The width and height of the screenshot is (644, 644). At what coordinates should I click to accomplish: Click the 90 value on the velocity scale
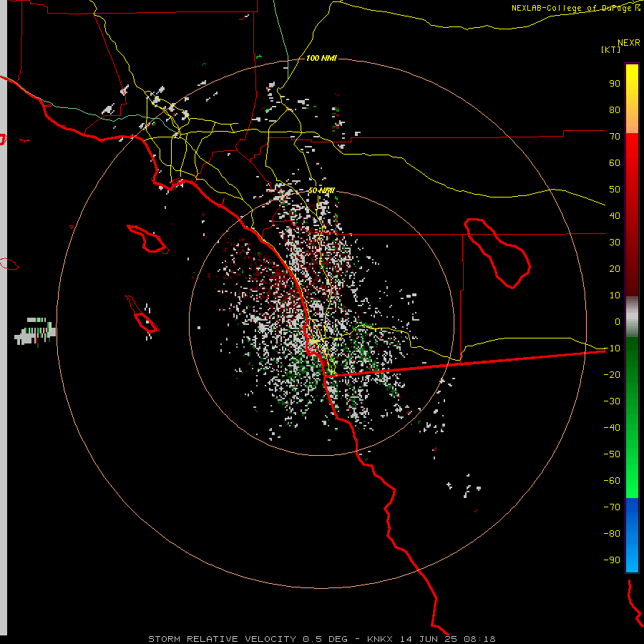[x=615, y=84]
